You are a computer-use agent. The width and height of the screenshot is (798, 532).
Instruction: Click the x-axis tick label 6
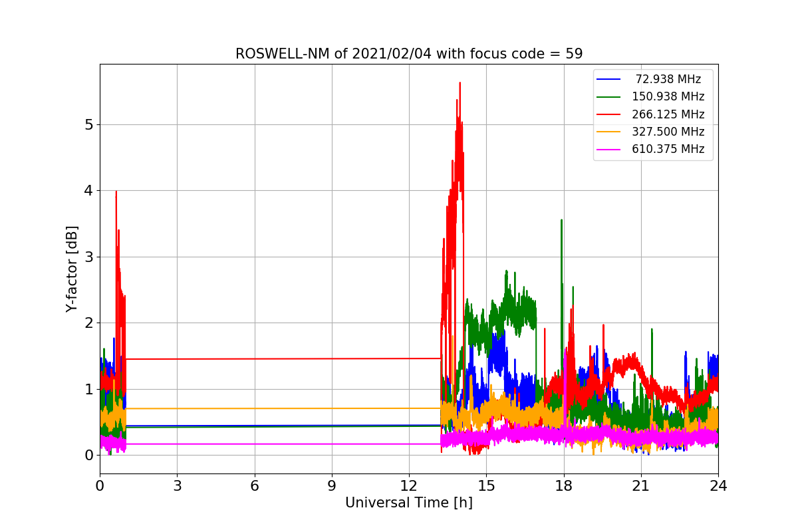(254, 486)
